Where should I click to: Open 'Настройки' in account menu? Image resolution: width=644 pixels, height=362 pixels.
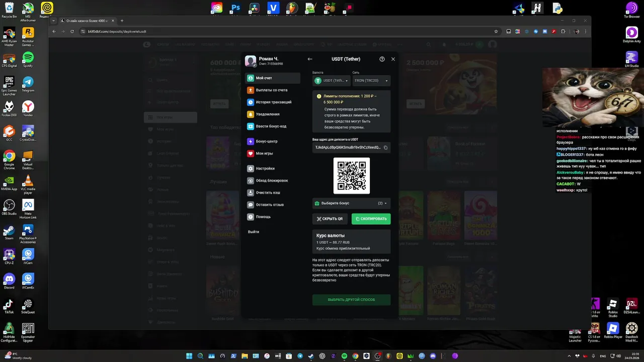coord(272,168)
